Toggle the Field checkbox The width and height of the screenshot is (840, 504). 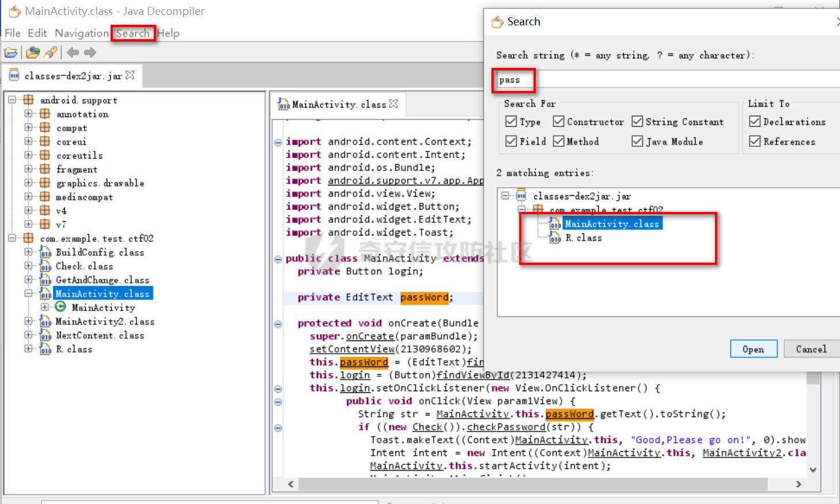tap(511, 141)
